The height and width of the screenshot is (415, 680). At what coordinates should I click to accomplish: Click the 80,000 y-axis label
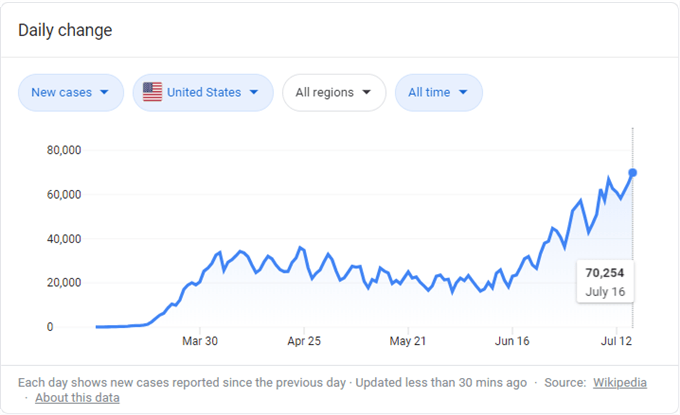(64, 150)
